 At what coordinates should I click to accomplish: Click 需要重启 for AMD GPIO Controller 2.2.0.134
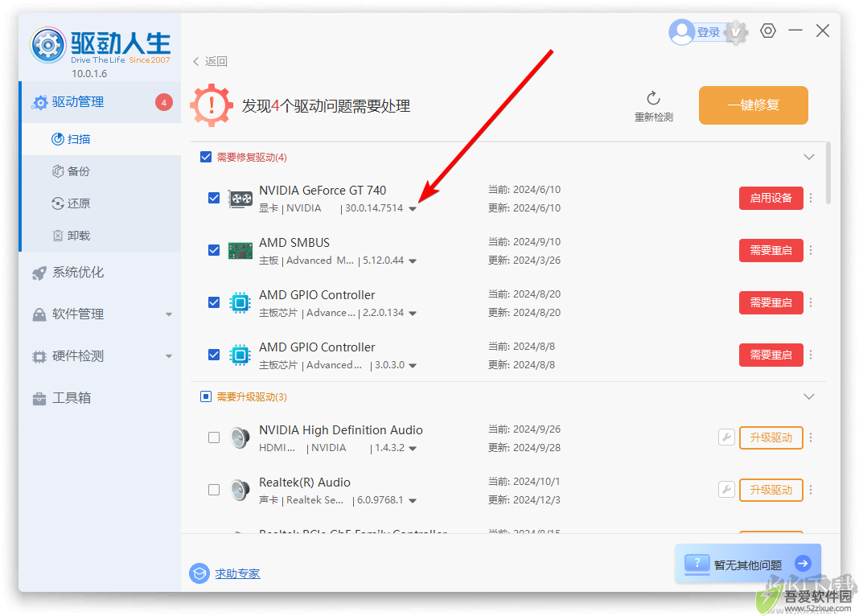pos(771,303)
